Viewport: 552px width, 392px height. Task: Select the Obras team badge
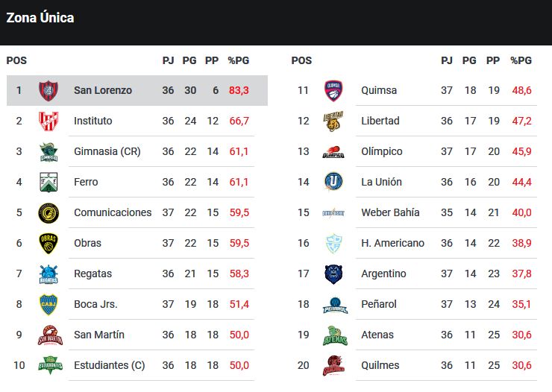coord(48,243)
